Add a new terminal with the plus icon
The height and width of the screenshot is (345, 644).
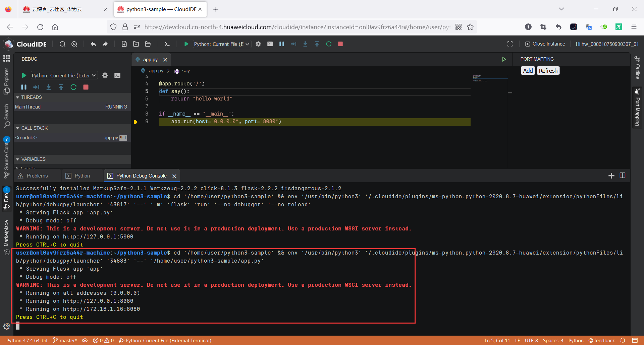(611, 176)
